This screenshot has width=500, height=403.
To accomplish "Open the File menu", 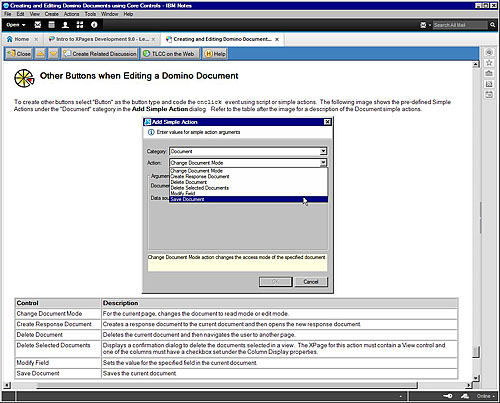I will point(8,14).
